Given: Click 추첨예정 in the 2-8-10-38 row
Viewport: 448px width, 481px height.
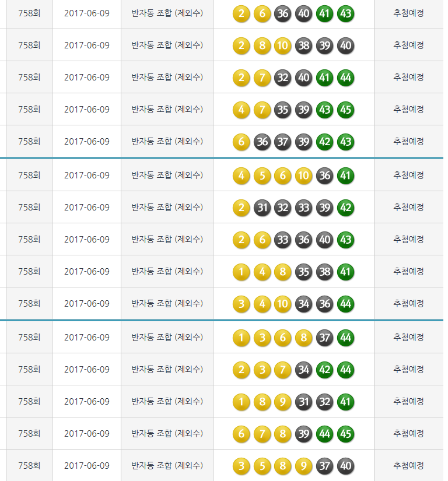Looking at the screenshot, I should [408, 45].
